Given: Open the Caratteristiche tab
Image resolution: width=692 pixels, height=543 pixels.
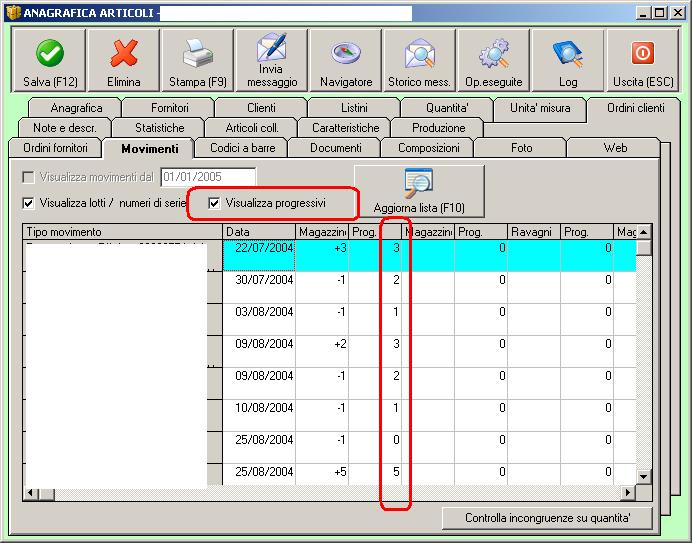Looking at the screenshot, I should point(346,128).
